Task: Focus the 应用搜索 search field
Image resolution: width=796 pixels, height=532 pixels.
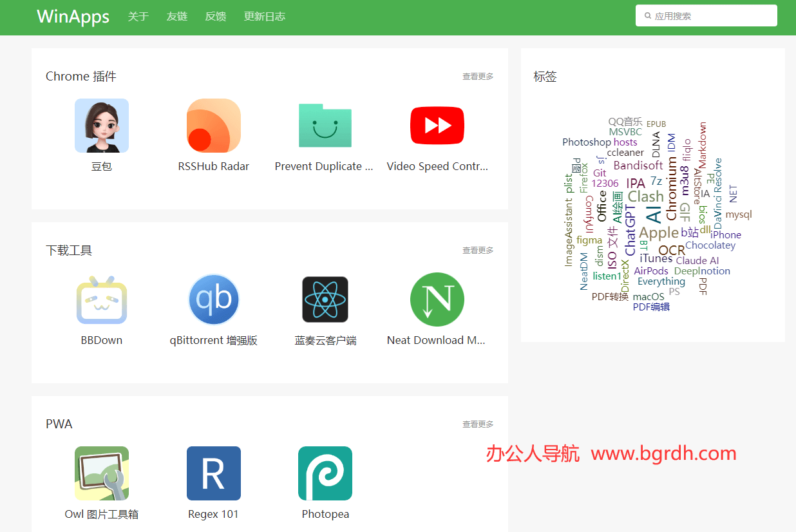Action: coord(706,15)
